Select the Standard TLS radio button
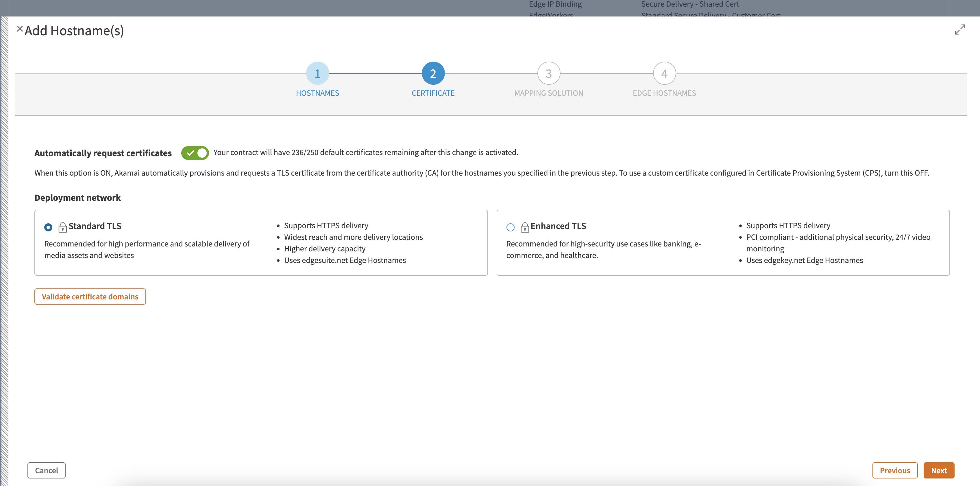Viewport: 980px width, 486px height. click(x=48, y=227)
